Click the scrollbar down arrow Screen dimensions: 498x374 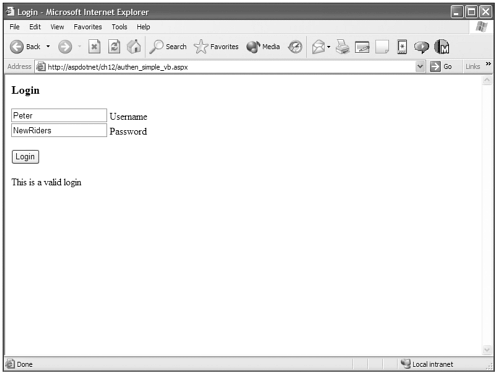point(487,350)
